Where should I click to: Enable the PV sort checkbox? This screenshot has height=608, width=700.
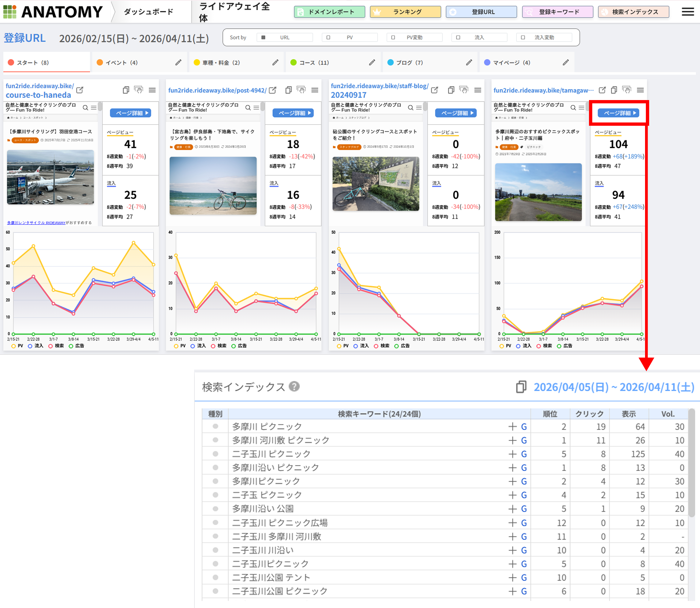tap(328, 37)
